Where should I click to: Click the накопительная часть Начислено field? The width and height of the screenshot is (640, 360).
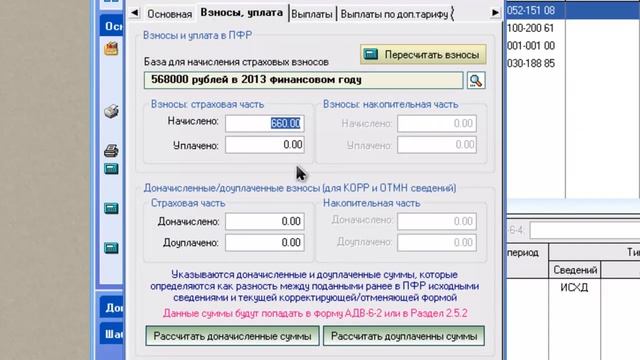point(437,123)
